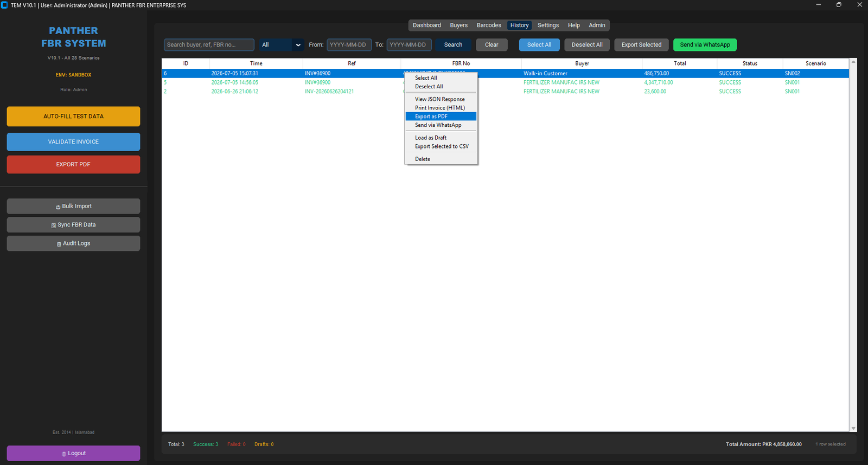Sort by the Ref column header
868x465 pixels.
352,63
